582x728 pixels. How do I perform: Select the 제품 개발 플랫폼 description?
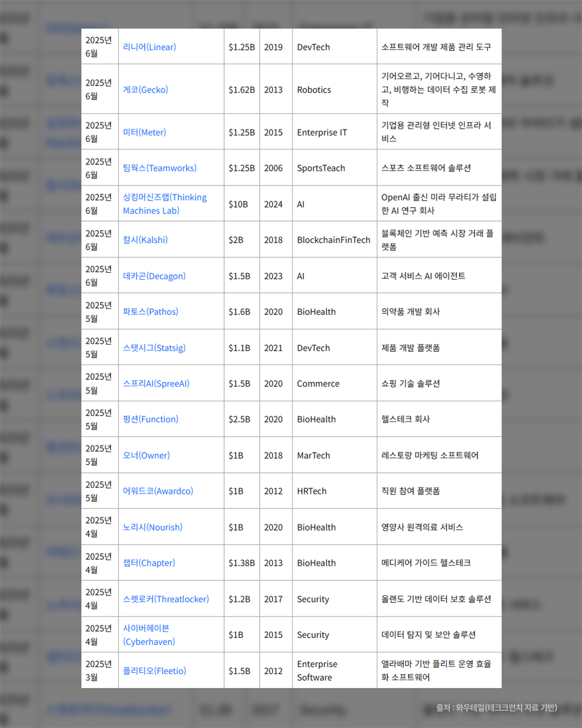tap(411, 348)
